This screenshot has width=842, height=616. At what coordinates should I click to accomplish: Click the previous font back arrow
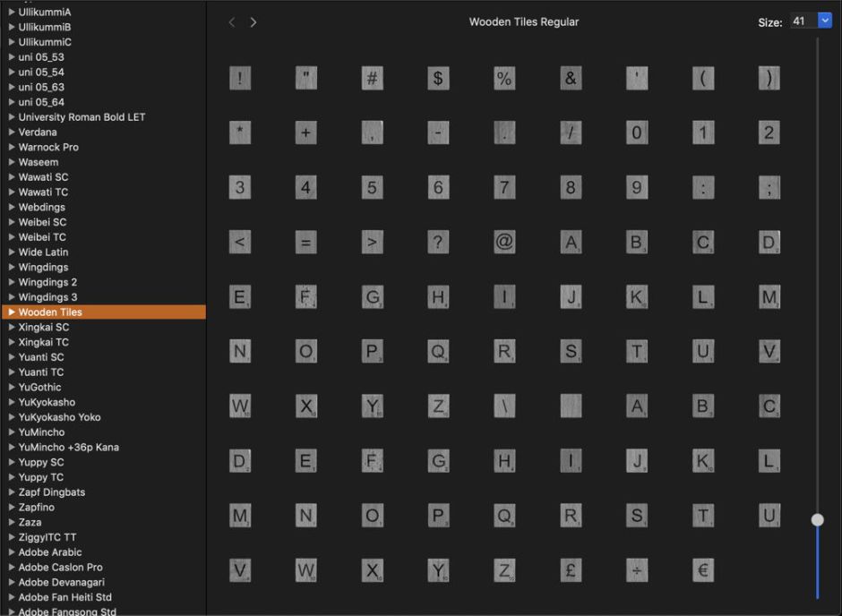232,22
